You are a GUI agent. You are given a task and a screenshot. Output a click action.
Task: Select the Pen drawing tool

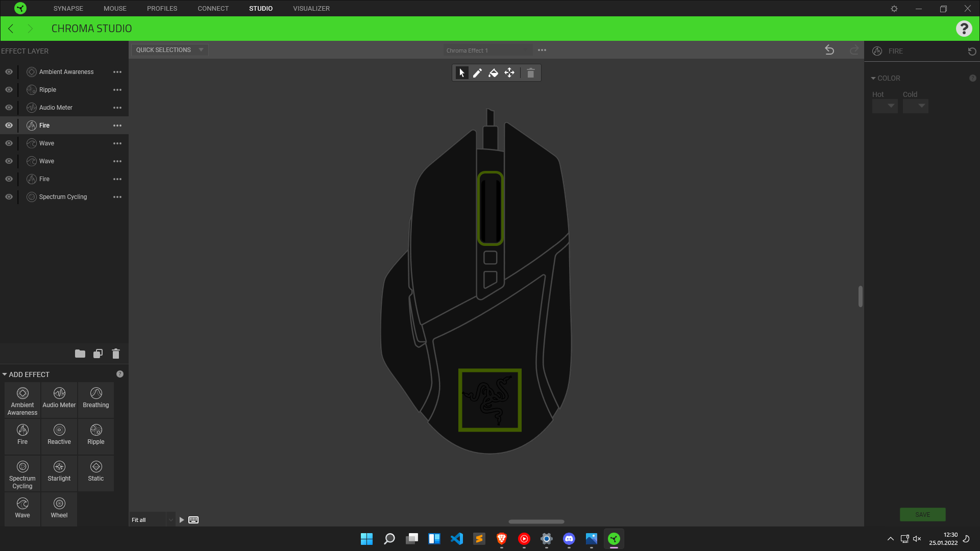coord(477,73)
